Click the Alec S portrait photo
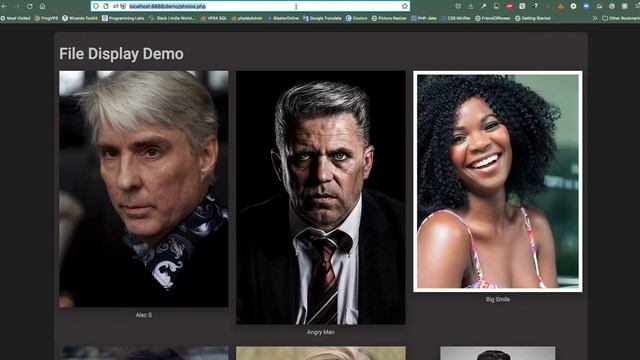 144,189
